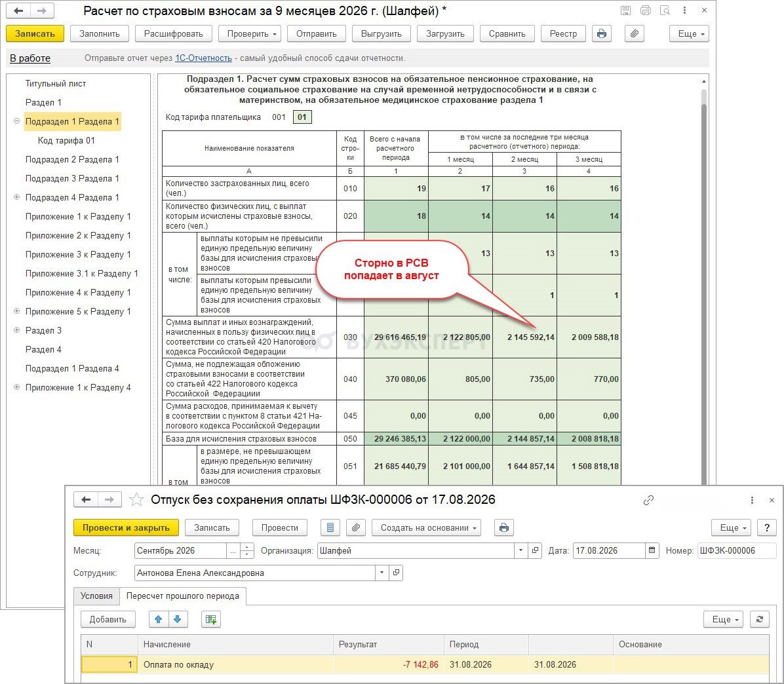This screenshot has height=684, width=784.
Task: Click the tariff code cell 01
Action: point(302,117)
